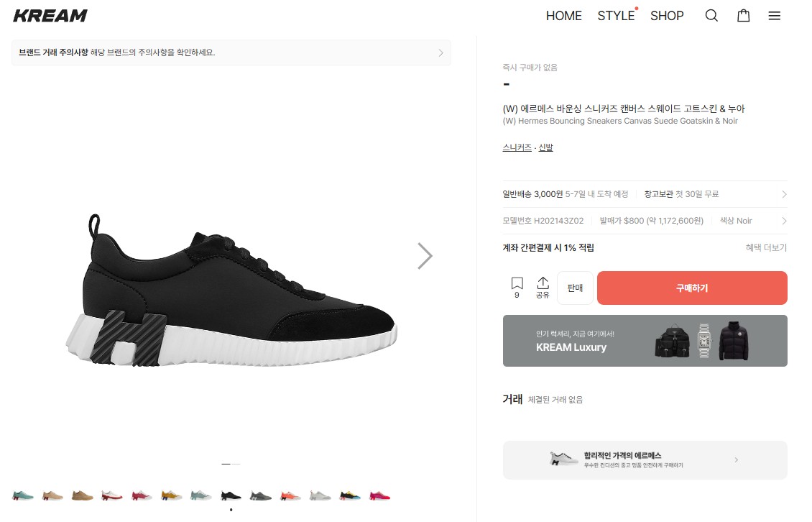The height and width of the screenshot is (522, 812).
Task: Click the KREAM logo
Action: pyautogui.click(x=50, y=16)
